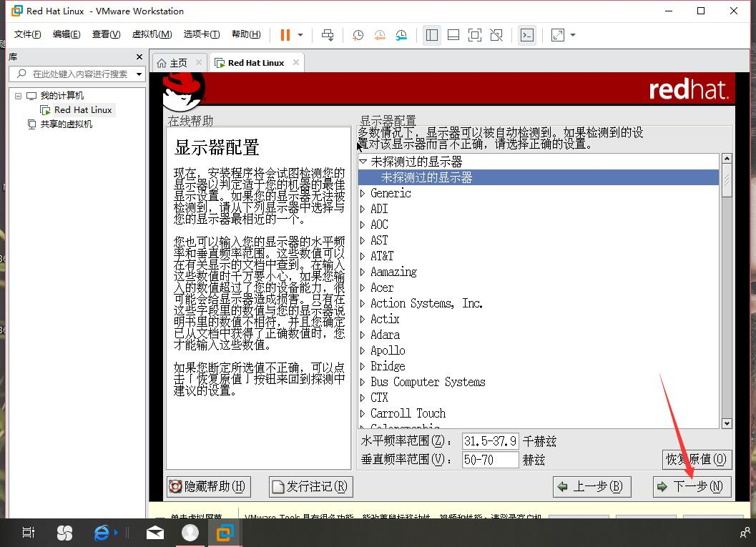Click the 水平频率范围 input field
This screenshot has width=756, height=547.
coord(490,441)
